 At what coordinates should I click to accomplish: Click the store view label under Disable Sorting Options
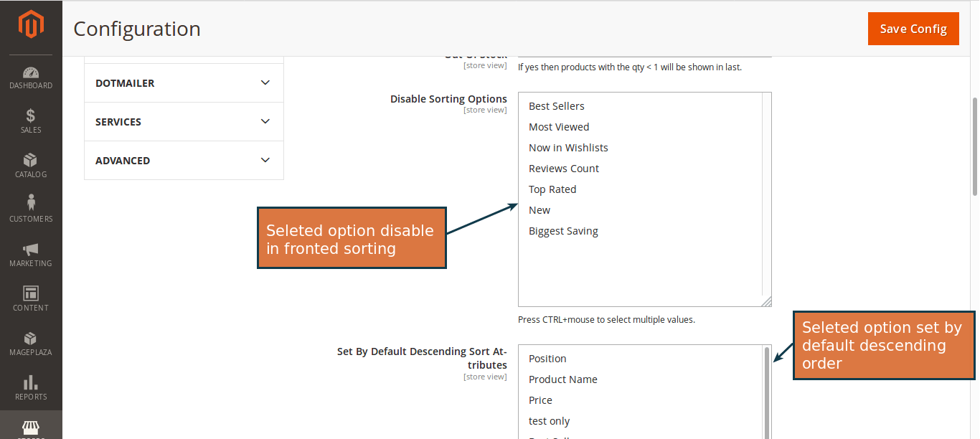pos(486,109)
